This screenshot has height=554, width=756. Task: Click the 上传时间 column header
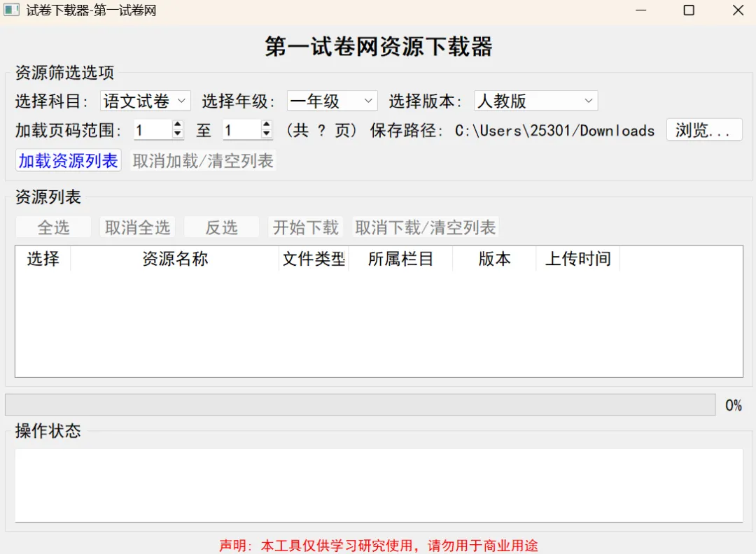coord(577,259)
